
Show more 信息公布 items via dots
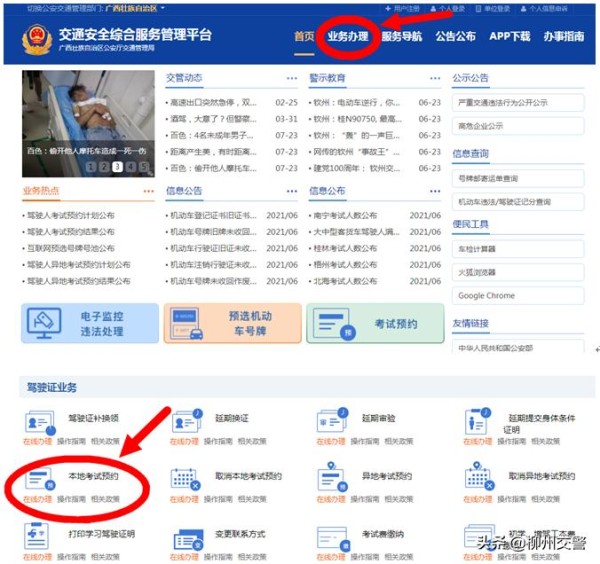pyautogui.click(x=435, y=191)
